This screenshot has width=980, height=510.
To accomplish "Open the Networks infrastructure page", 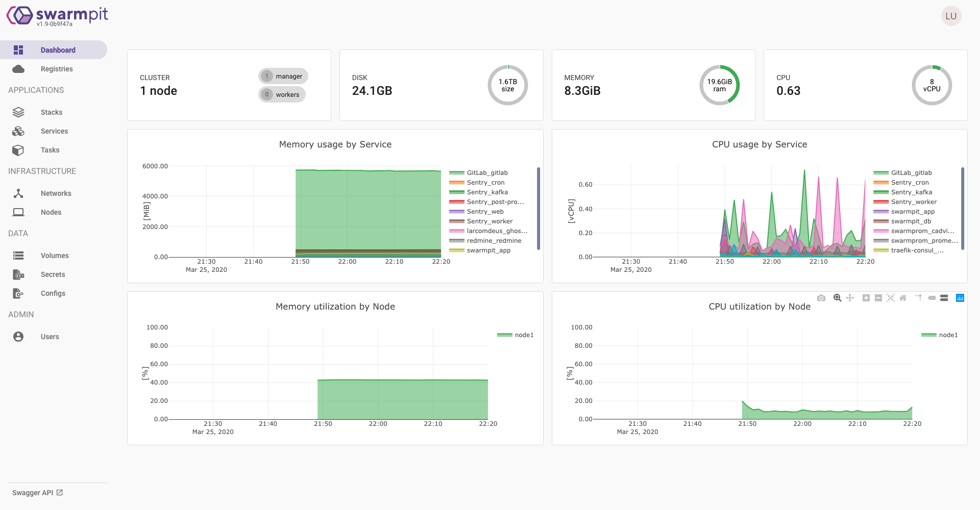I will (56, 193).
